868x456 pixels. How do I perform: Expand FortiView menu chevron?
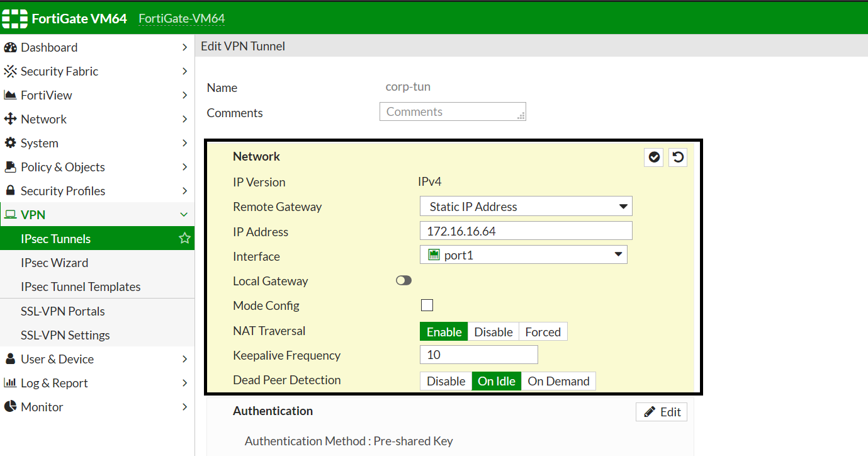click(184, 95)
